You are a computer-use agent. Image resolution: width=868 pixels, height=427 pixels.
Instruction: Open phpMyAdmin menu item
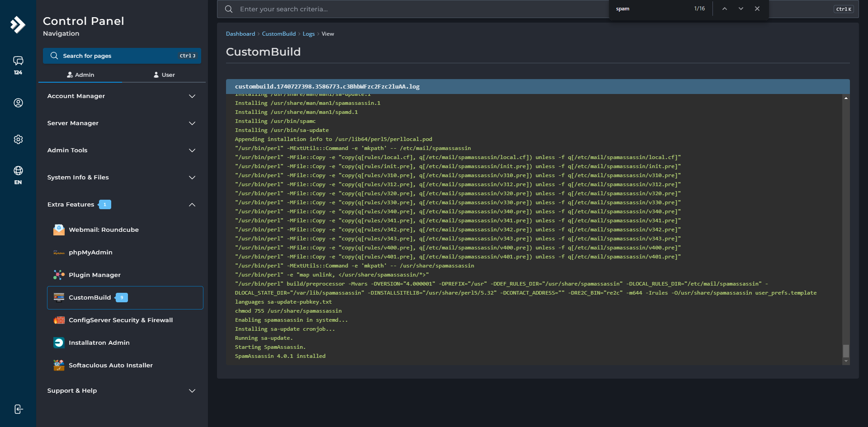(125, 252)
